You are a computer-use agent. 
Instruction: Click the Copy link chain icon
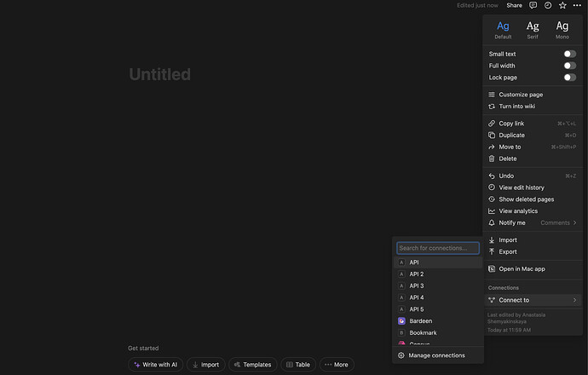492,124
